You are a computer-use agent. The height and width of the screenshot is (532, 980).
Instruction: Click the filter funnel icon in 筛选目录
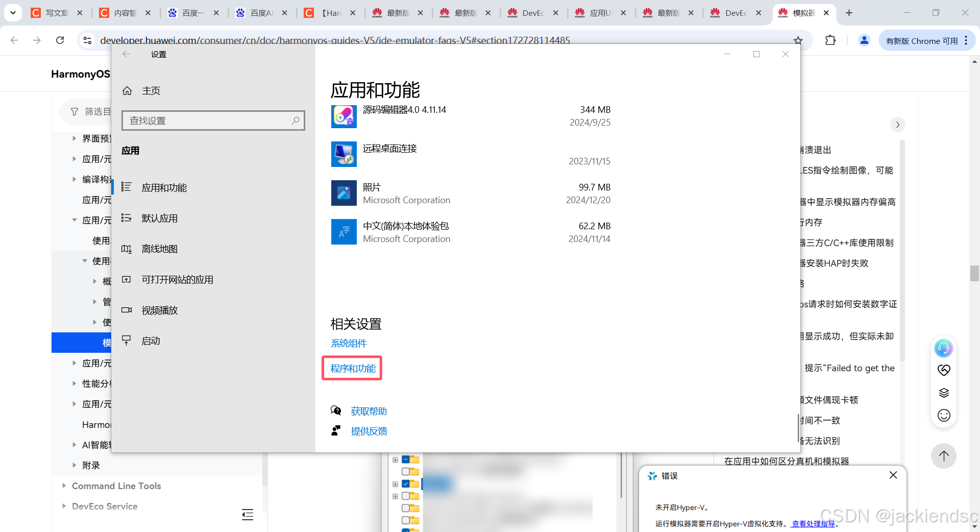tap(75, 112)
